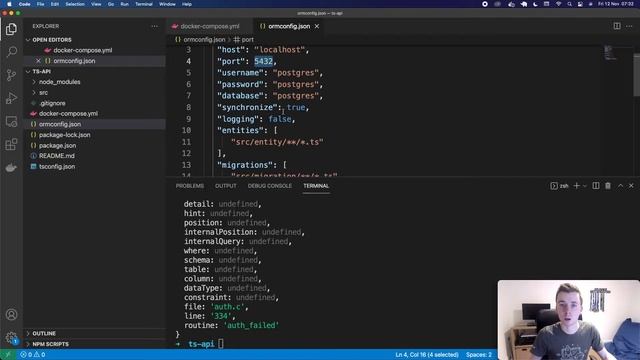The width and height of the screenshot is (640, 360).
Task: Open the Go menu
Action: (111, 4)
